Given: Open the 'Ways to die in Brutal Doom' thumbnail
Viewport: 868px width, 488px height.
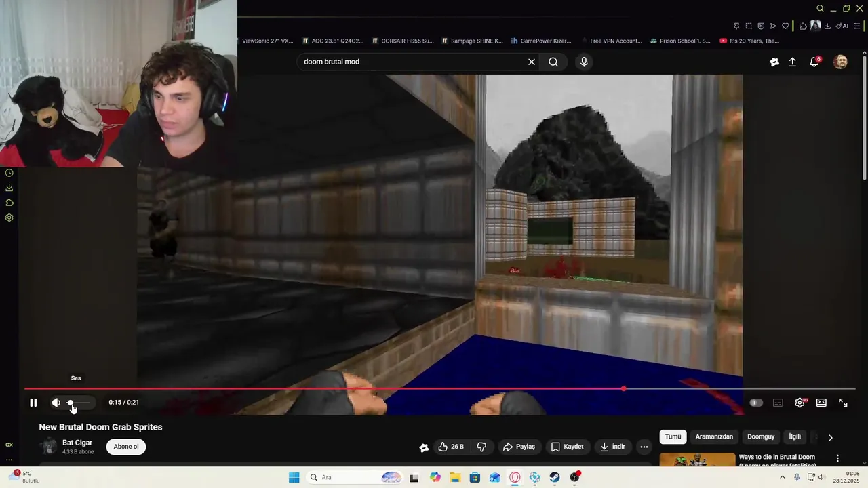Looking at the screenshot, I should click(697, 460).
